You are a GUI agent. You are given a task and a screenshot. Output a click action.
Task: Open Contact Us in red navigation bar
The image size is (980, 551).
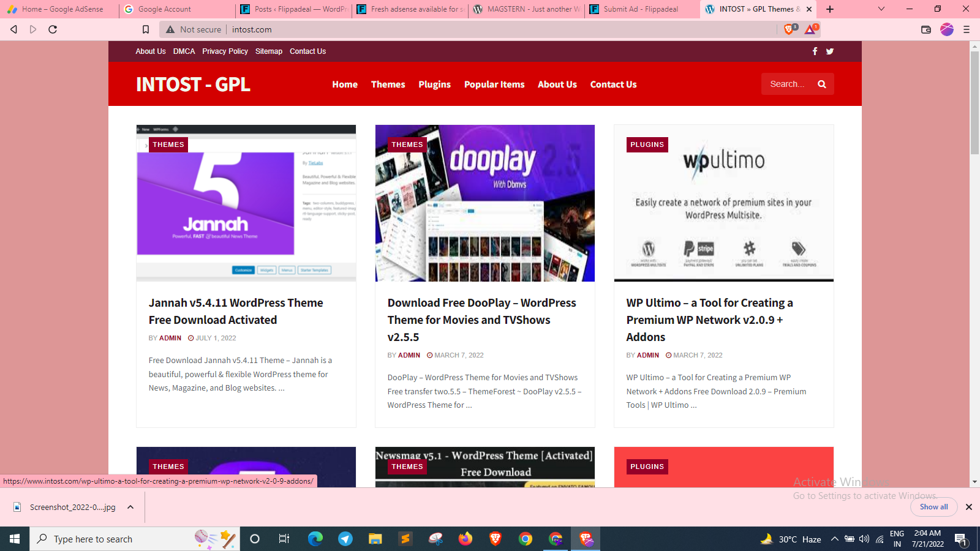[x=613, y=84]
